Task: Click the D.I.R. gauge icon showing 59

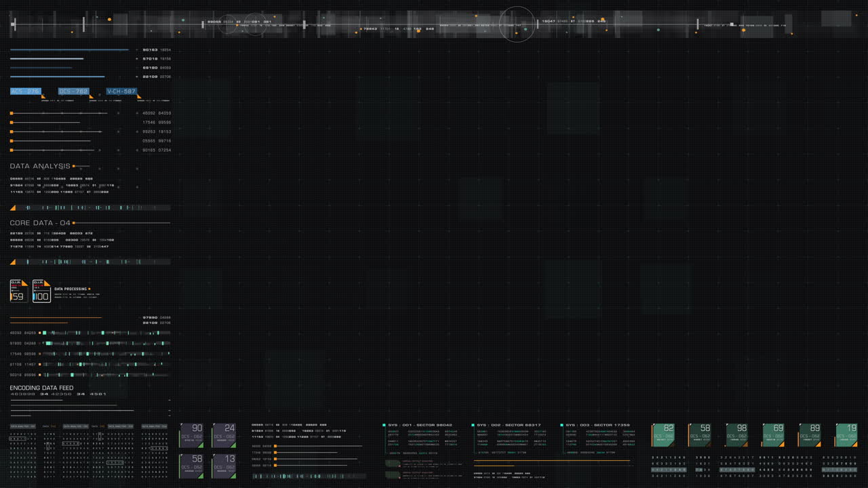Action: pyautogui.click(x=18, y=291)
